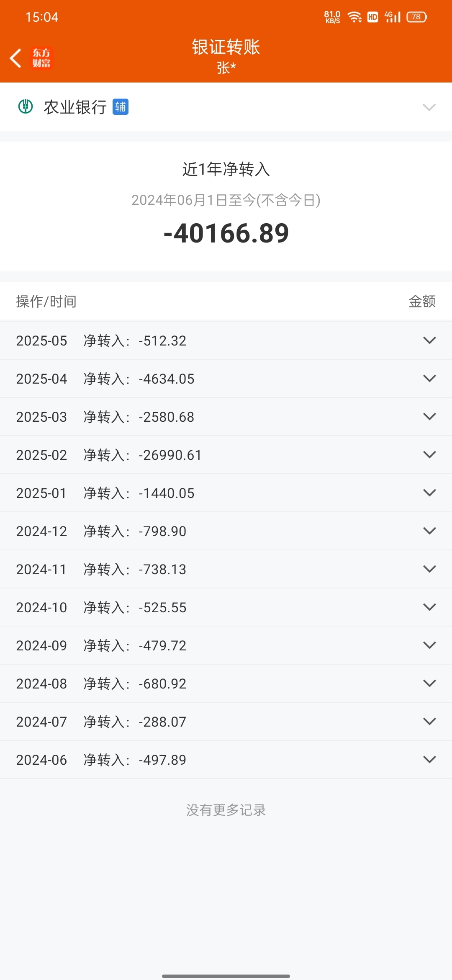This screenshot has height=980, width=452.
Task: Tap the 金额 column header
Action: 422,301
